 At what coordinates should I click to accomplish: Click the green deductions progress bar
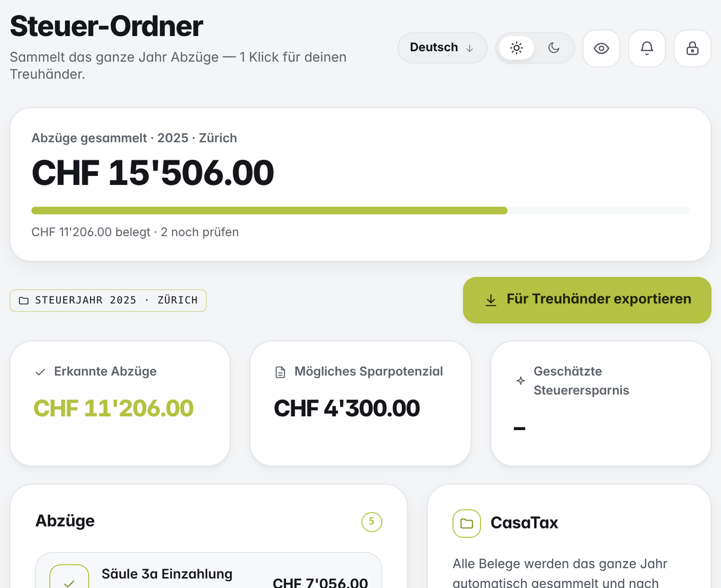[x=269, y=211]
